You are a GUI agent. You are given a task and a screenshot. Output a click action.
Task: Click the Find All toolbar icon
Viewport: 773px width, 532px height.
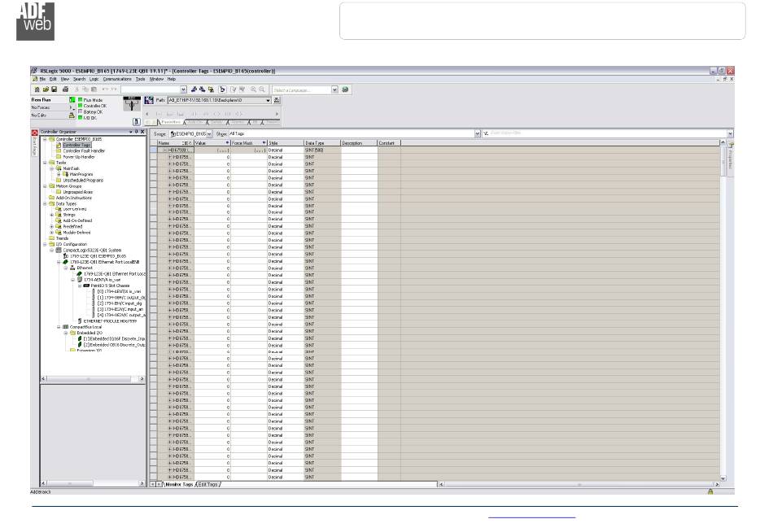(x=211, y=89)
